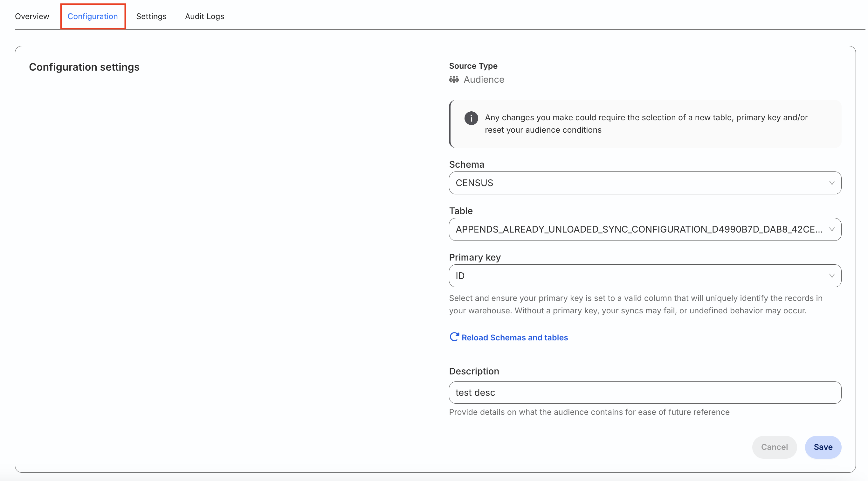Screen dimensions: 868x481
Task: Click the Audience people icon
Action: click(x=454, y=80)
